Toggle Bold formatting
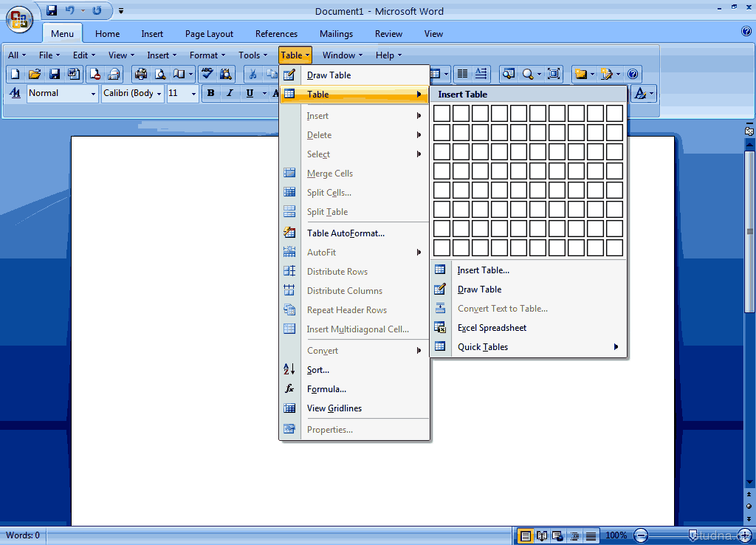Viewport: 756px width, 545px height. click(x=210, y=93)
